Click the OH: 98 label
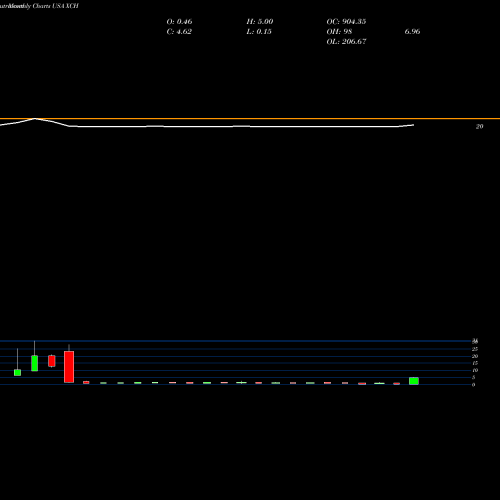This screenshot has height=500, width=500. pyautogui.click(x=339, y=32)
